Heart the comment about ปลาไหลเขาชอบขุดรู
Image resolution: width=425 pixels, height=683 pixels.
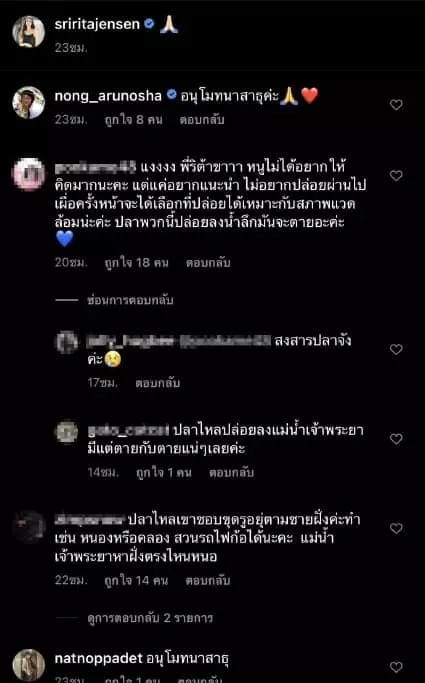coord(396,528)
